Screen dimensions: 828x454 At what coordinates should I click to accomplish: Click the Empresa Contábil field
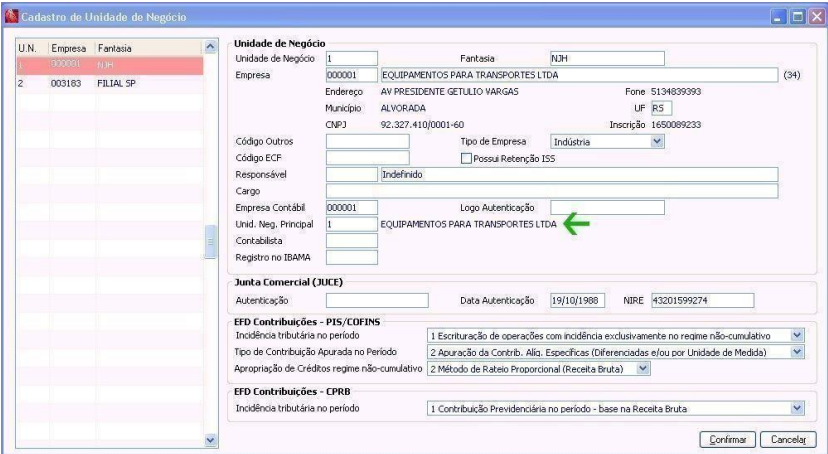(352, 207)
